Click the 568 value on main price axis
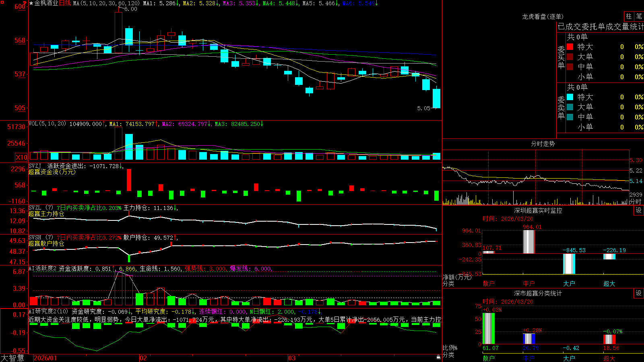Image resolution: width=644 pixels, height=362 pixels. [20, 40]
